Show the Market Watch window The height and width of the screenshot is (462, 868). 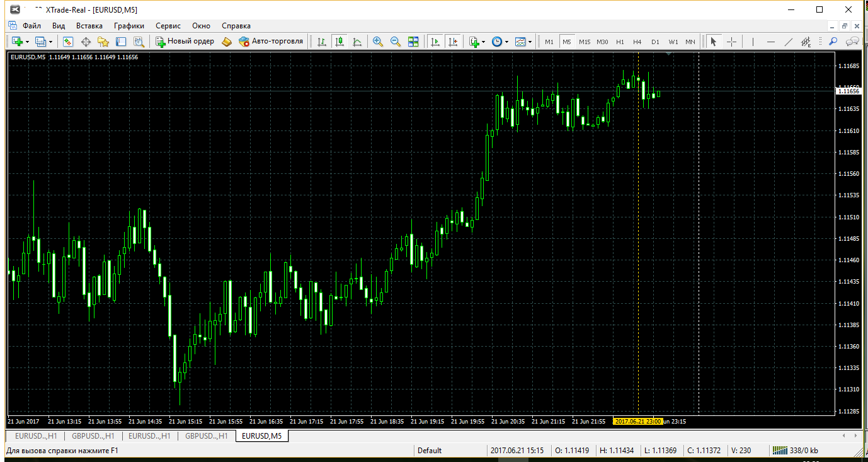68,42
